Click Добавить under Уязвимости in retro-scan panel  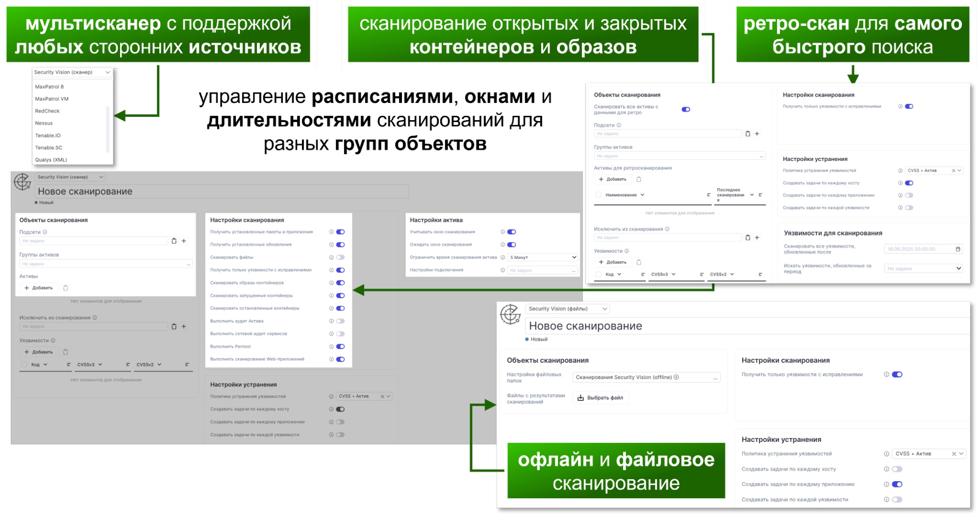(612, 262)
